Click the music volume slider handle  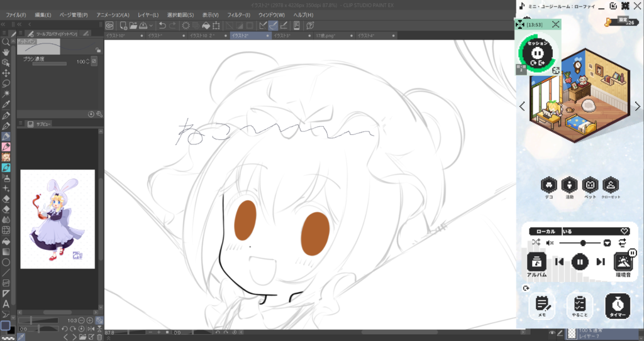(583, 242)
